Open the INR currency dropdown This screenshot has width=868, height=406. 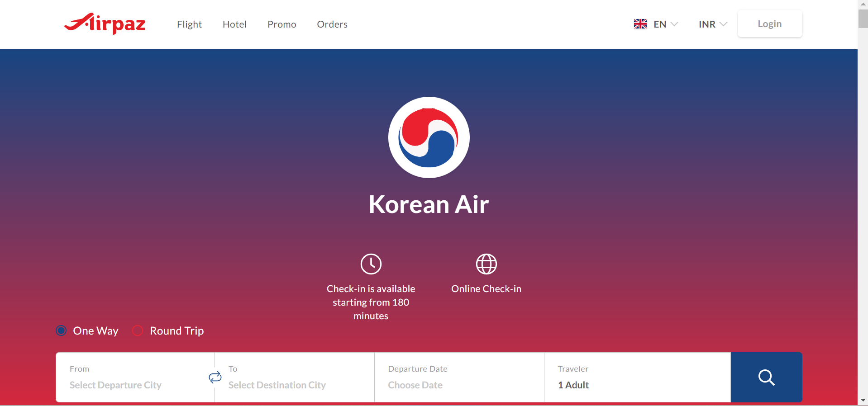(x=713, y=24)
